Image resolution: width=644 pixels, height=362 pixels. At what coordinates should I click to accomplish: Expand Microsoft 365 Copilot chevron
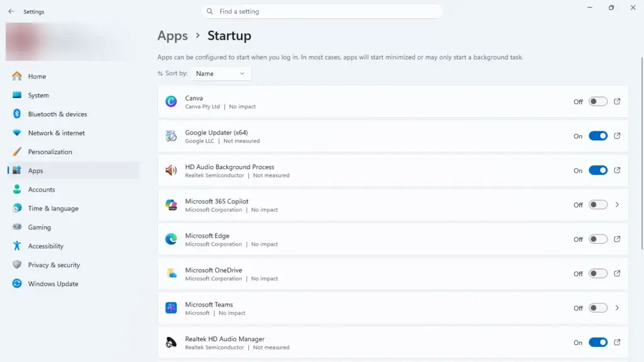point(617,205)
